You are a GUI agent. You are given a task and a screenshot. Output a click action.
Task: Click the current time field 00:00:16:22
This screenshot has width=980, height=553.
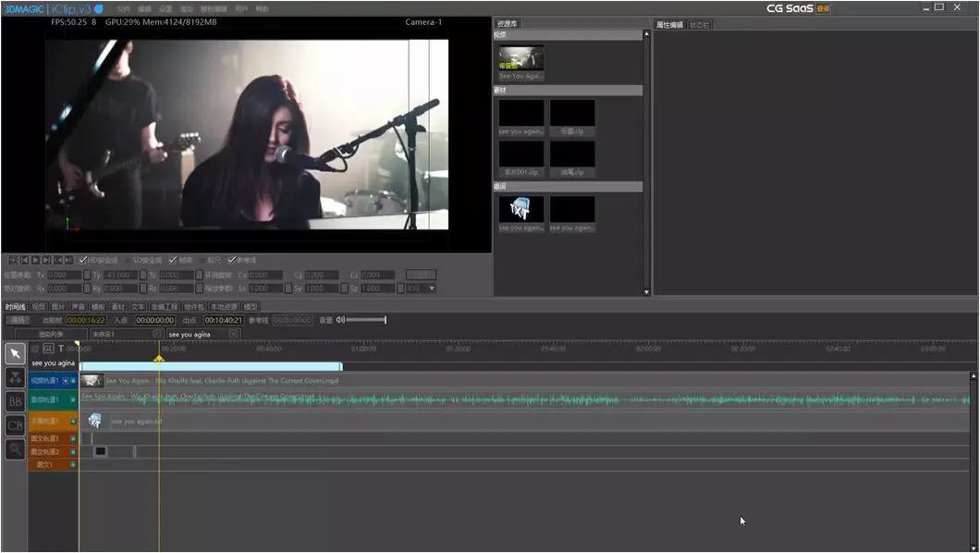point(86,320)
